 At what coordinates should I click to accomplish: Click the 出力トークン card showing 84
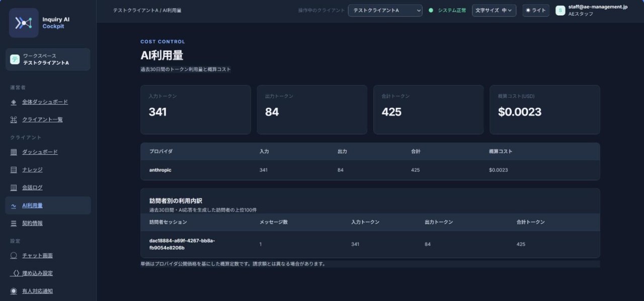(312, 110)
